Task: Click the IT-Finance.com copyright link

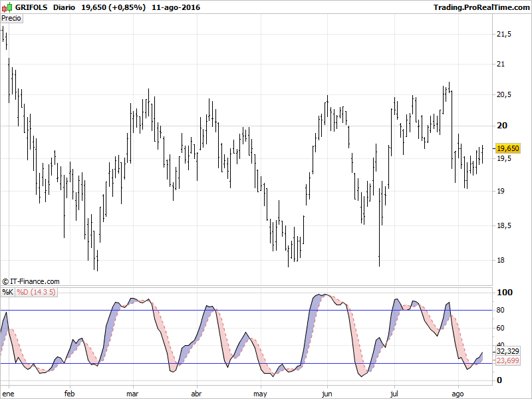Action: pyautogui.click(x=31, y=282)
